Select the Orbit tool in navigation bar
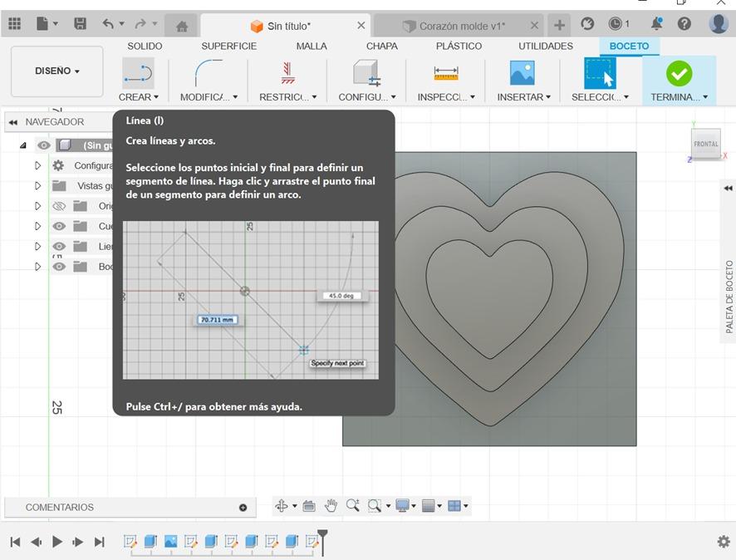 [x=282, y=505]
